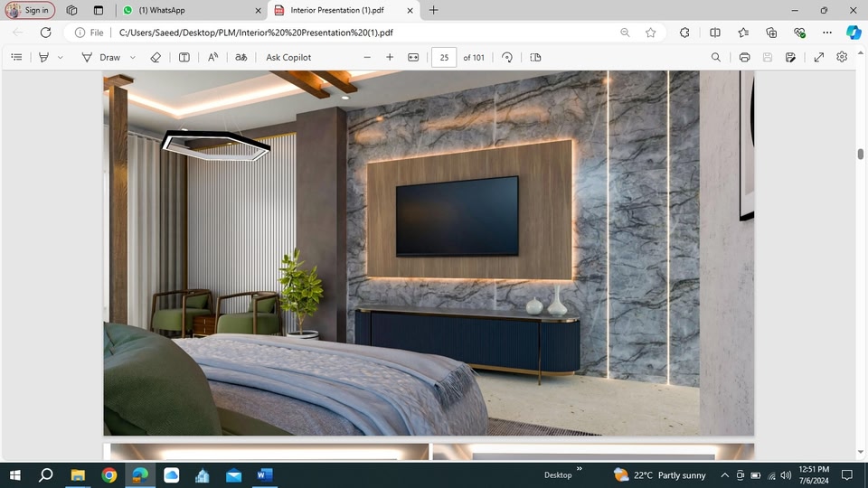
Task: Open a new browser tab
Action: point(434,10)
